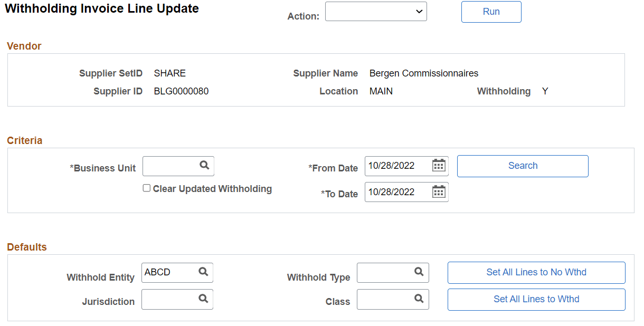Click Set All Lines to No Wthd
644x326 pixels.
[x=536, y=272]
